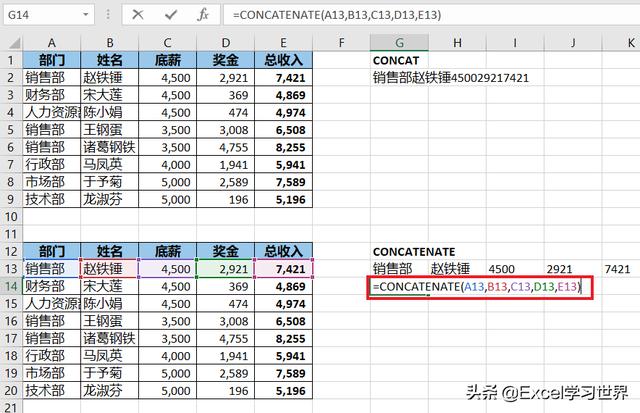Select column D header

pos(226,42)
